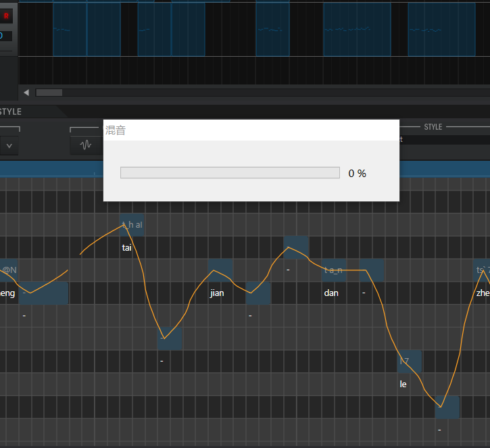
Task: Select the "jian" note block
Action: [220, 270]
